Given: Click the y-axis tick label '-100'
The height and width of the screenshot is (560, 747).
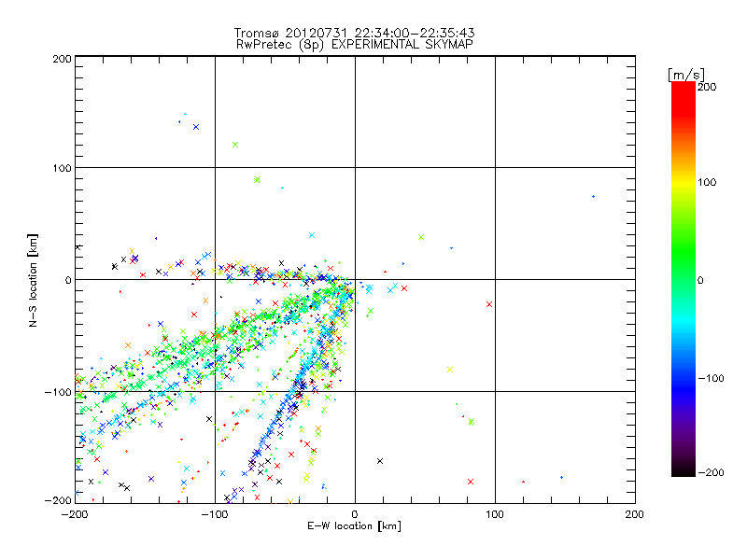Looking at the screenshot, I should 58,392.
